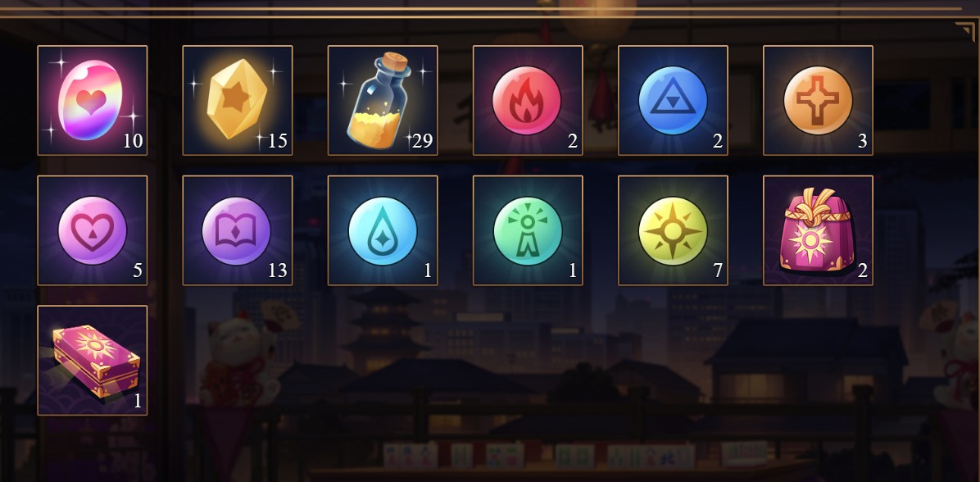Select the light blue water drop orb

[x=383, y=230]
